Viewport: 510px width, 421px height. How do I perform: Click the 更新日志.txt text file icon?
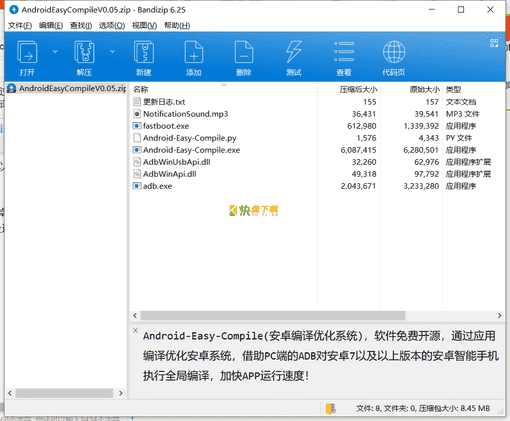click(137, 102)
